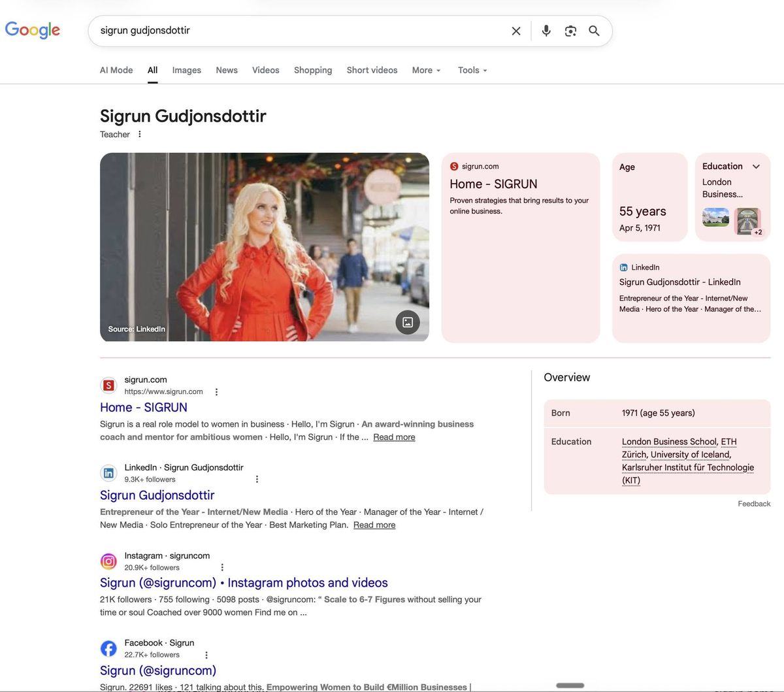Screen dimensions: 784x692
Task: Click Karlsruher Institut für Technologie link
Action: (x=688, y=474)
